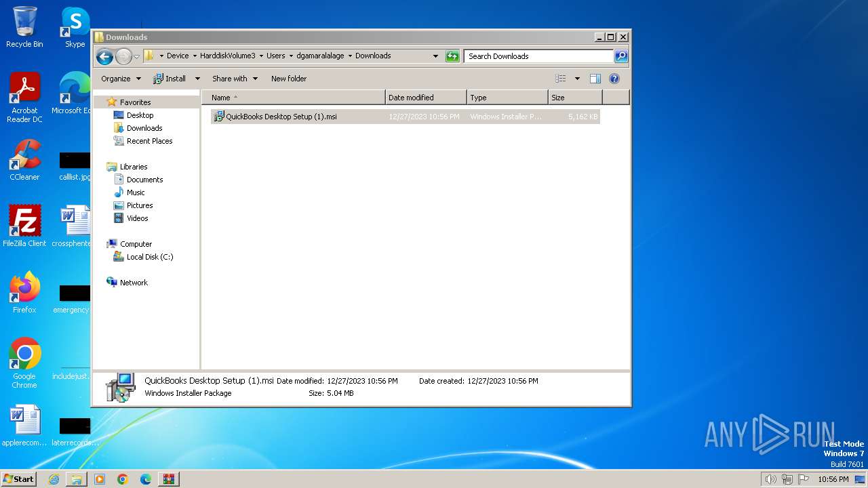Click the calllist.jpg desktop file

tap(75, 166)
